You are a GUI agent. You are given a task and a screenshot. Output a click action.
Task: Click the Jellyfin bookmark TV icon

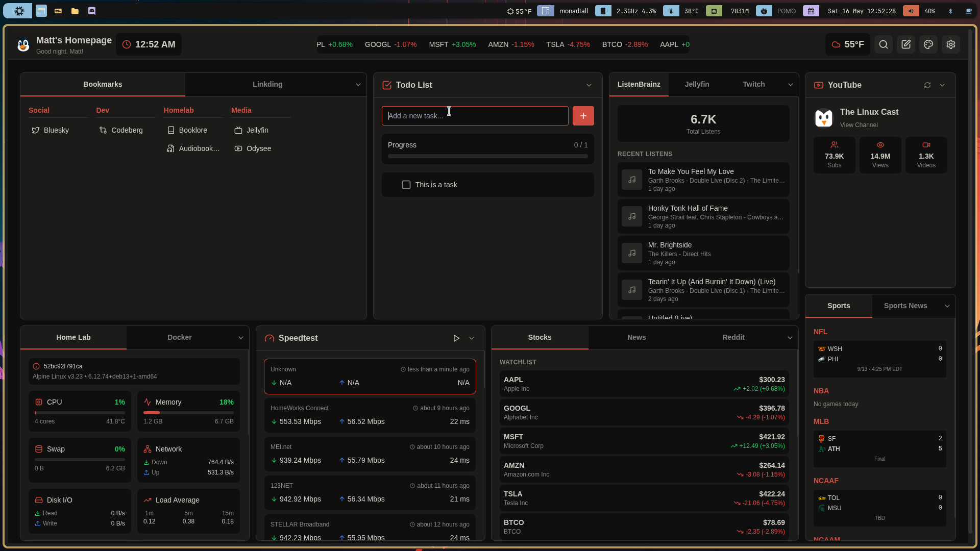coord(238,131)
